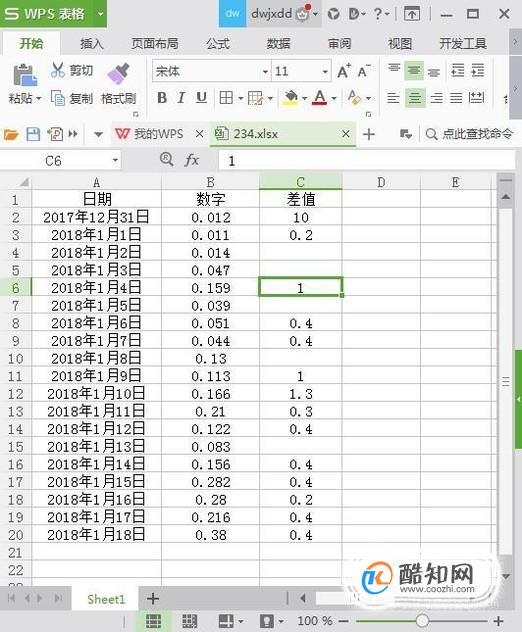Close the 234.xlsx document tab
Viewport: 522px width, 632px height.
[x=346, y=134]
